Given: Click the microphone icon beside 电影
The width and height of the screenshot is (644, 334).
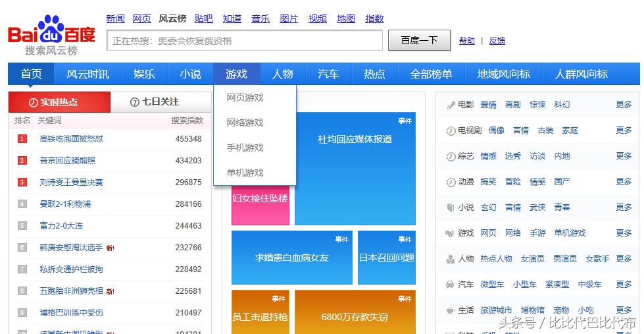Looking at the screenshot, I should pyautogui.click(x=451, y=105).
